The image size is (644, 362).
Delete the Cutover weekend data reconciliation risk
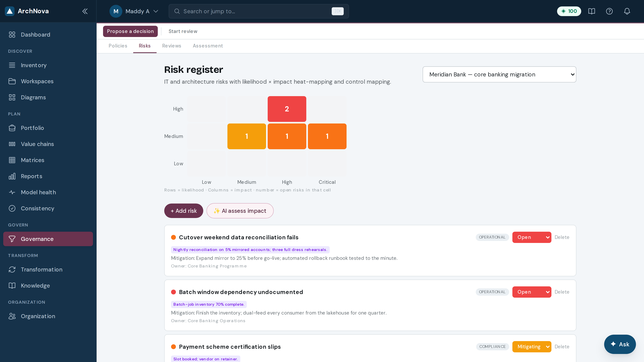[x=562, y=237]
